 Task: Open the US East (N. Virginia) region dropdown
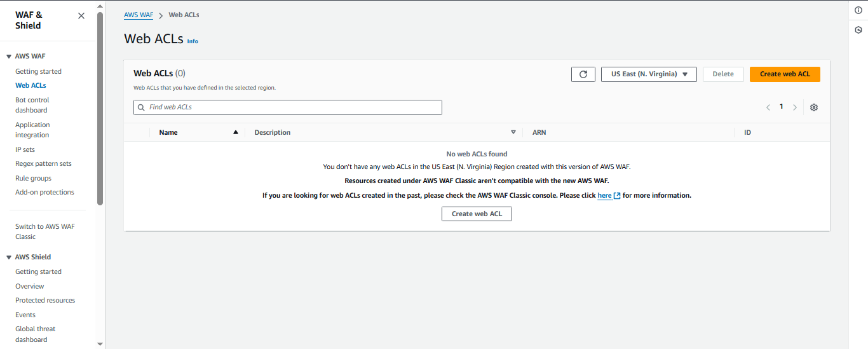(x=649, y=74)
